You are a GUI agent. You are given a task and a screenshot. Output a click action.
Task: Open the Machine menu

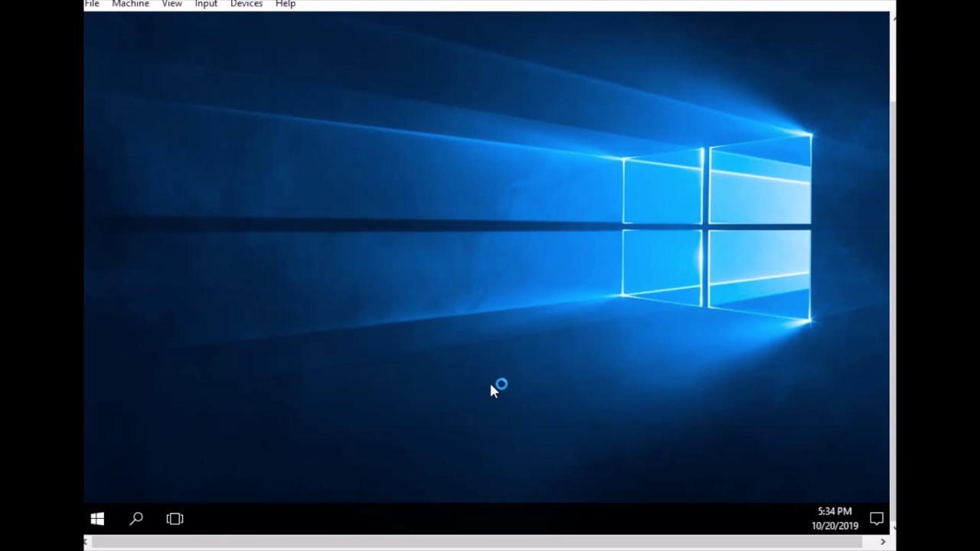coord(130,4)
